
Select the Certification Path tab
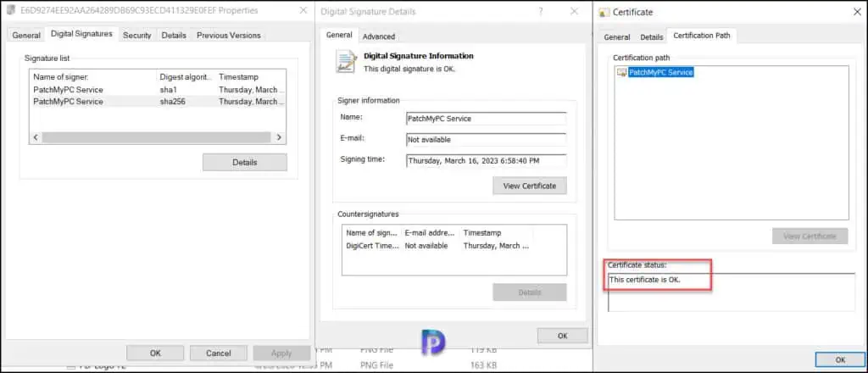(701, 36)
